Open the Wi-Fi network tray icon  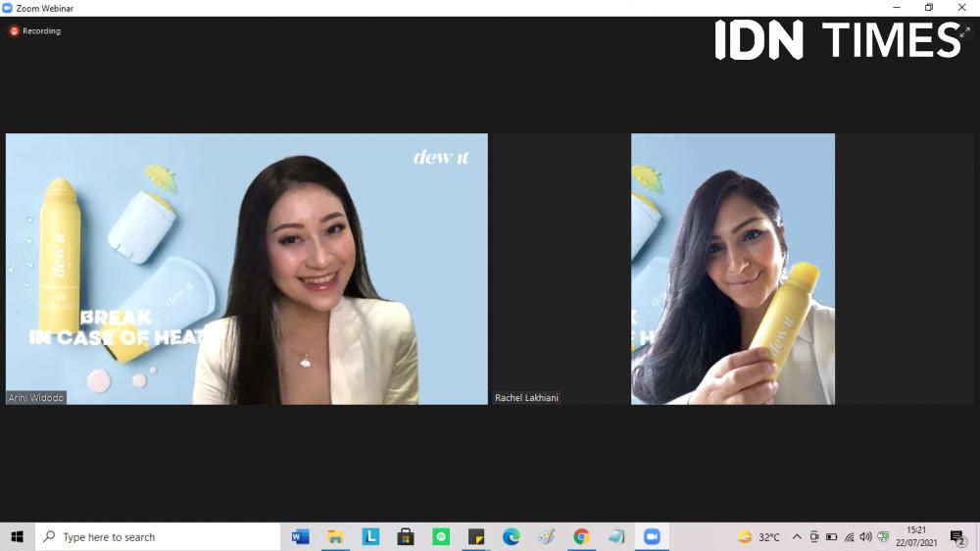(x=849, y=536)
